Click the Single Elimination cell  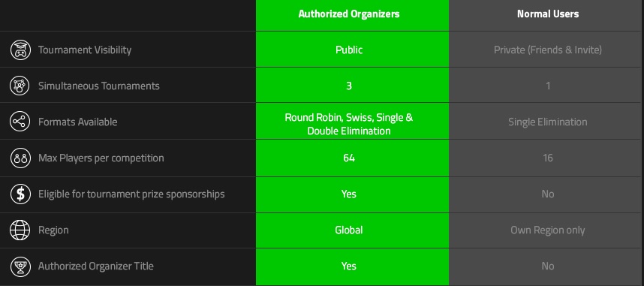pos(548,122)
